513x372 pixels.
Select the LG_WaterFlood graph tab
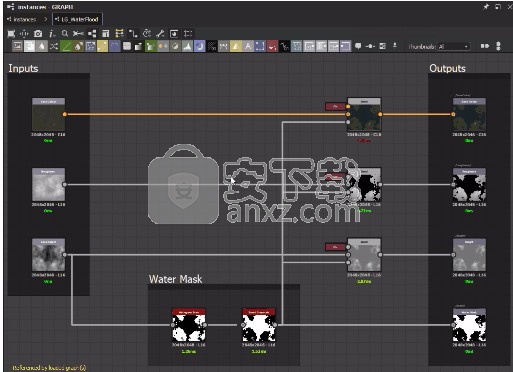pos(77,19)
